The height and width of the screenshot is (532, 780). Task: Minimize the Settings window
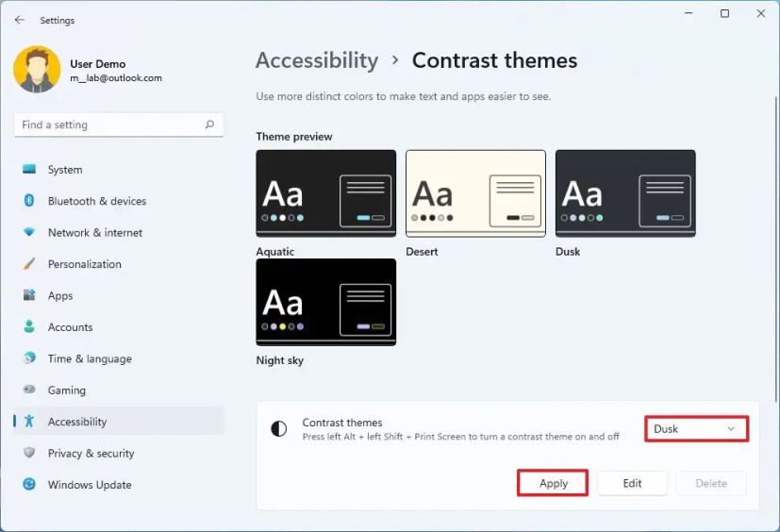(689, 13)
